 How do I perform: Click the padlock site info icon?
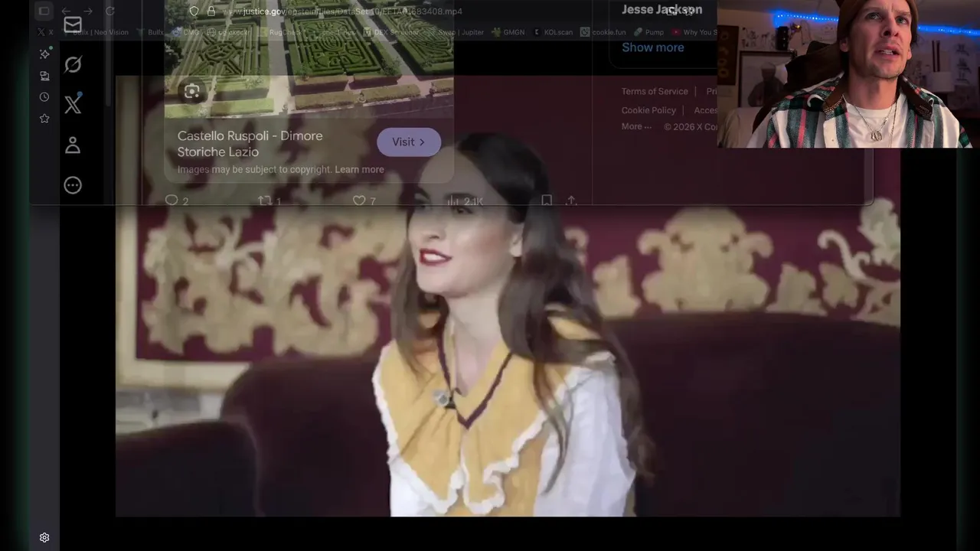(211, 11)
